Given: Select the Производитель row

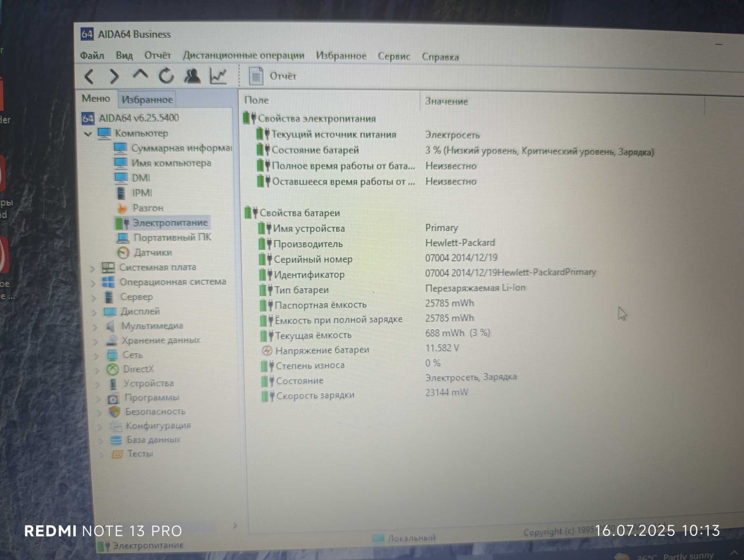Looking at the screenshot, I should 377,244.
